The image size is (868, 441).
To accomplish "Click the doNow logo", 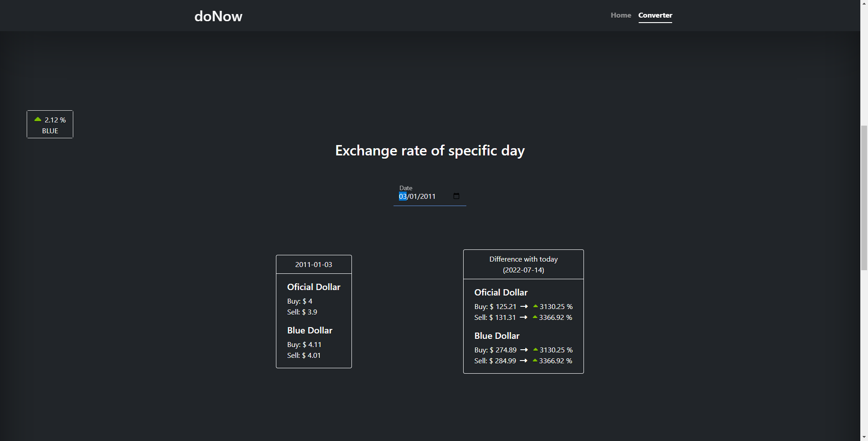I will [x=218, y=16].
